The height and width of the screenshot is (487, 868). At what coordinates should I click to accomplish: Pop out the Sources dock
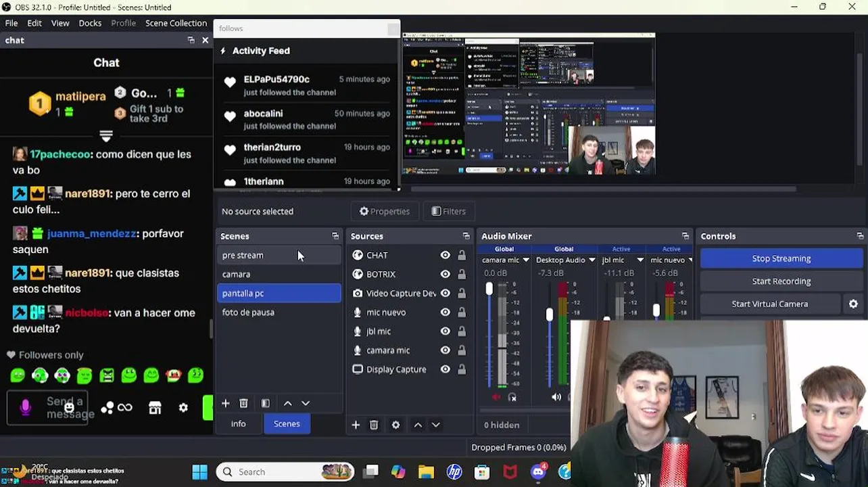point(466,236)
